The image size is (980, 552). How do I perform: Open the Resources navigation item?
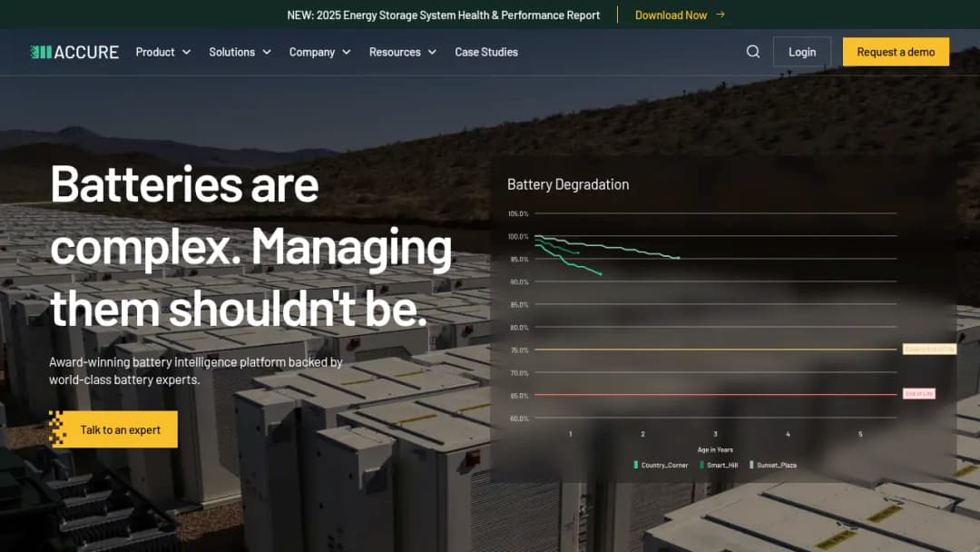tap(395, 52)
